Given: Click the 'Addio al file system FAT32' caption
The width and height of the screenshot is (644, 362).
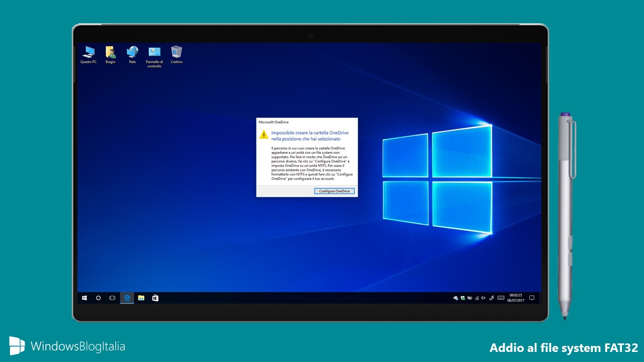Looking at the screenshot, I should [x=563, y=347].
